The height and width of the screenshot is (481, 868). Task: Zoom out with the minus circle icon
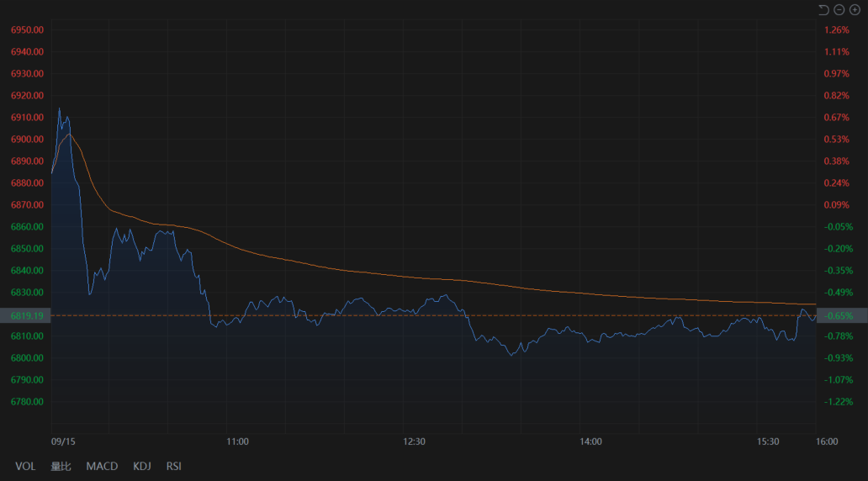pyautogui.click(x=839, y=9)
